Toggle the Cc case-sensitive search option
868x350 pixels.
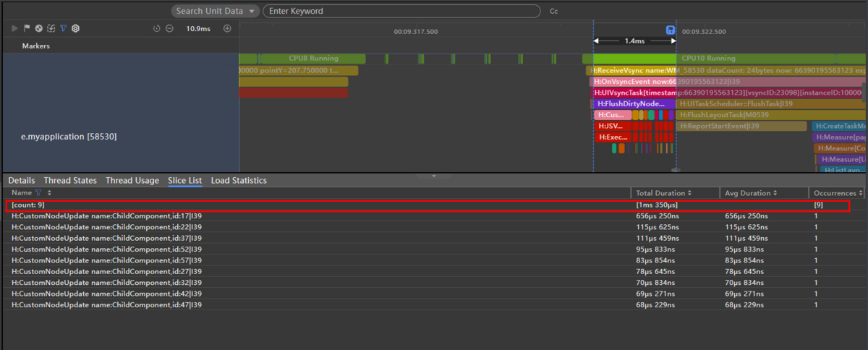(554, 12)
